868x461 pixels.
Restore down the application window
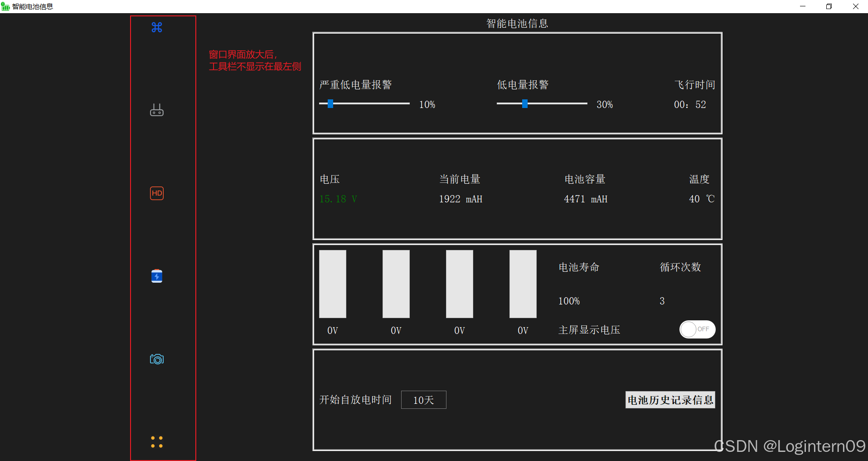coord(829,6)
